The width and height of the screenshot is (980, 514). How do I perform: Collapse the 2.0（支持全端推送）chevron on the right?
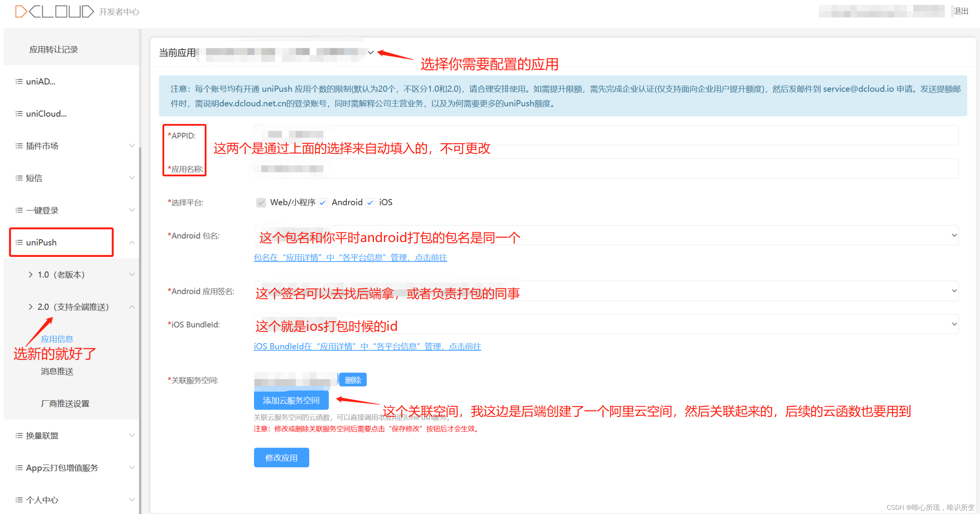(x=132, y=307)
